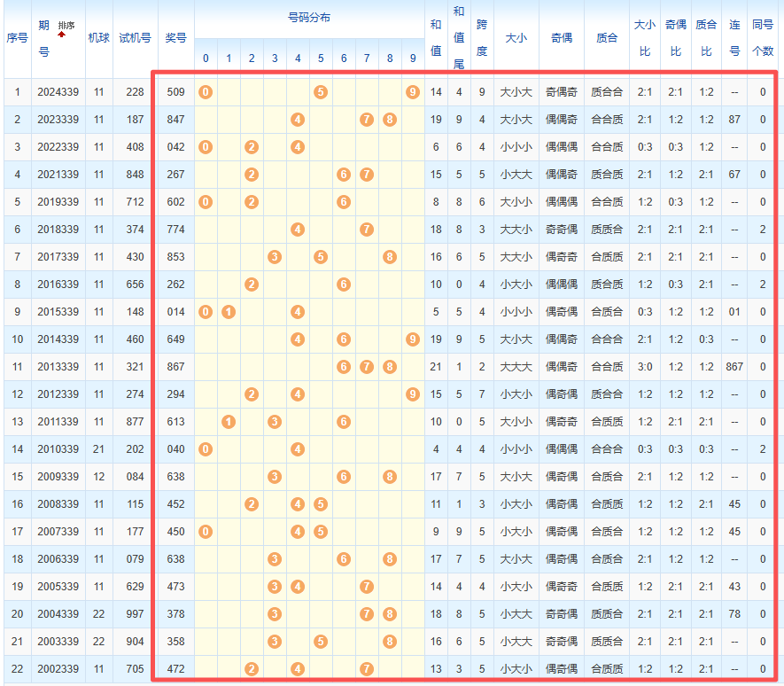784x686 pixels.
Task: Click 连号 value 867 in row 2013339
Action: point(734,367)
